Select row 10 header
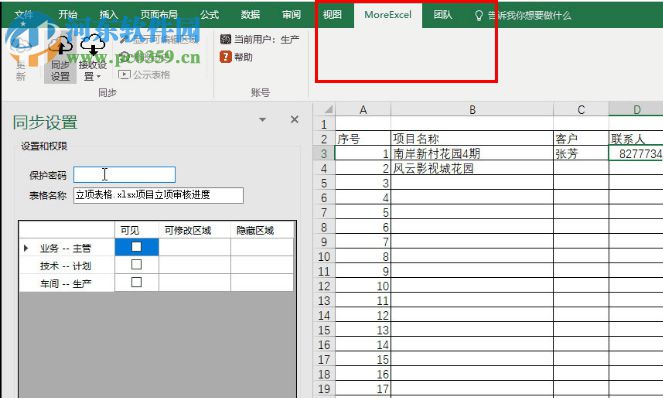Viewport: 663px width, 398px height. point(324,257)
